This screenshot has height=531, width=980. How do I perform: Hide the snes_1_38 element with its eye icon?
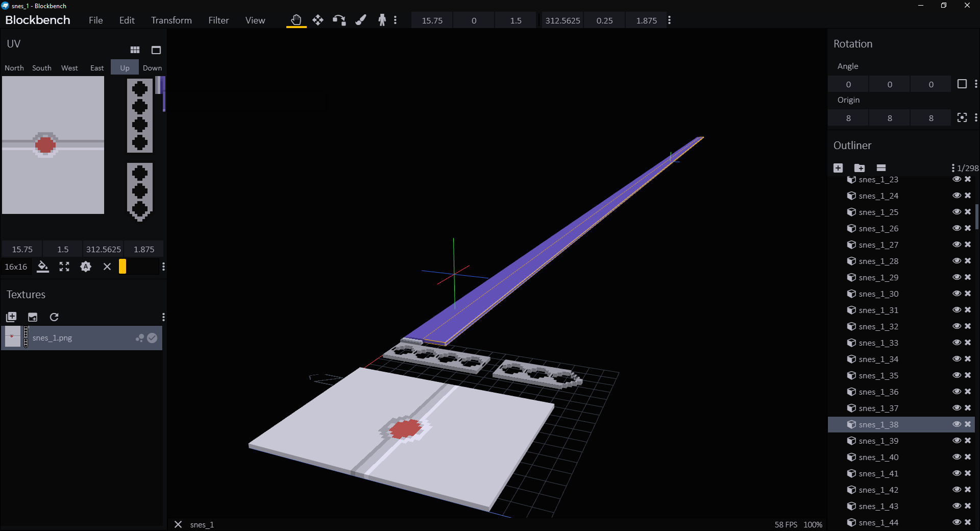pos(957,424)
